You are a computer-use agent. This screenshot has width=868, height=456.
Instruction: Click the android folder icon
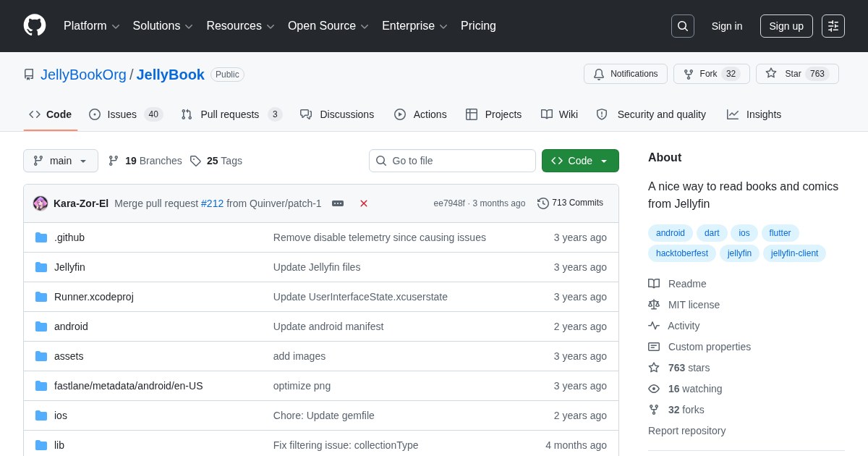pyautogui.click(x=41, y=326)
